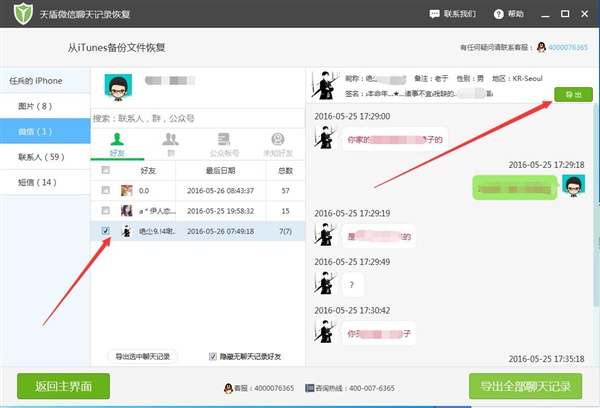600x408 pixels.
Task: Select the 好友 friends tab
Action: coord(117,145)
